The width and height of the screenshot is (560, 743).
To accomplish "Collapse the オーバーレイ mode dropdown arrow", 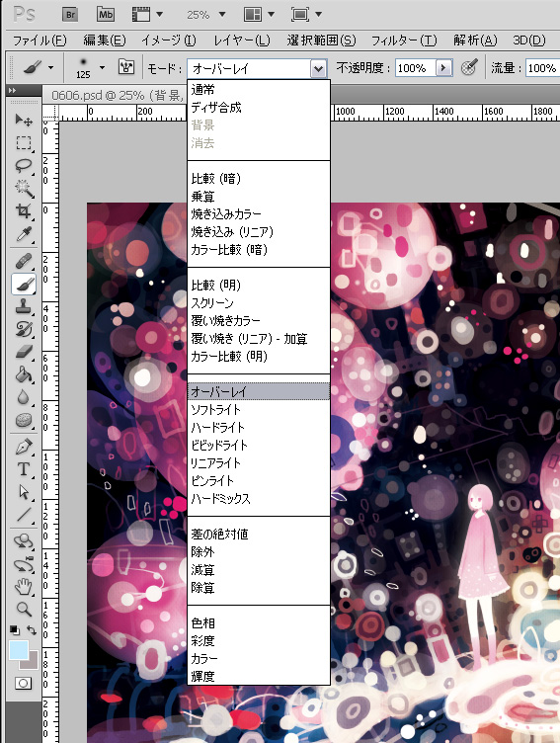I will point(318,69).
